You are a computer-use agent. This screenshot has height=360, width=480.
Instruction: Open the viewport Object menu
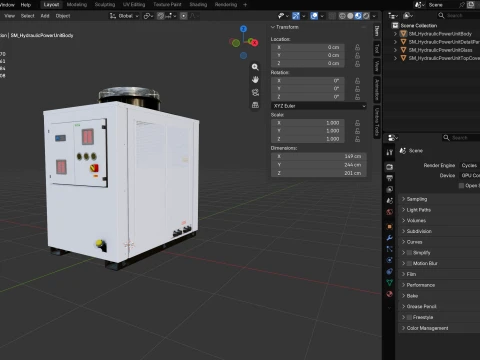[63, 16]
